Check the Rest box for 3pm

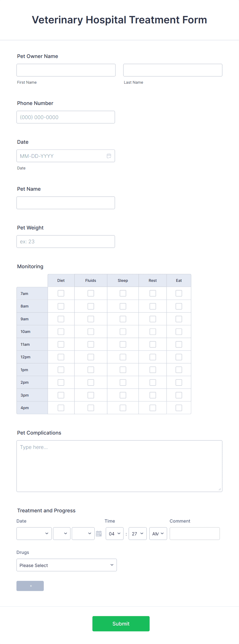click(x=152, y=395)
